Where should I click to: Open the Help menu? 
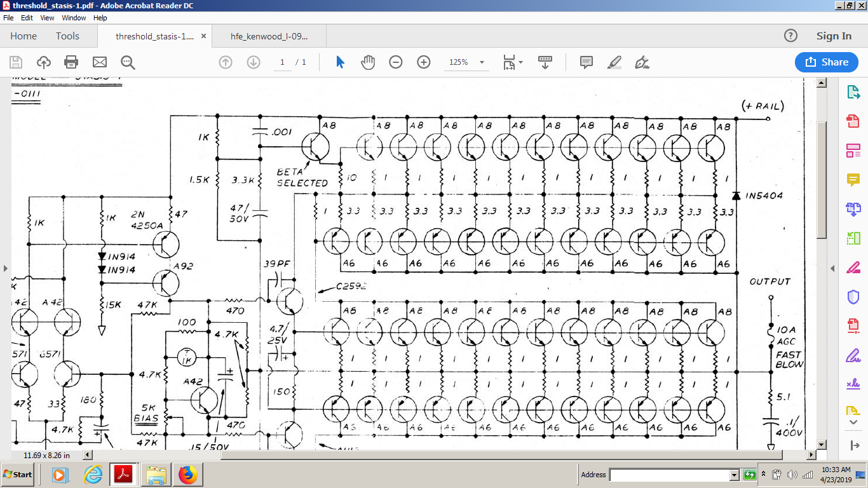pyautogui.click(x=100, y=18)
